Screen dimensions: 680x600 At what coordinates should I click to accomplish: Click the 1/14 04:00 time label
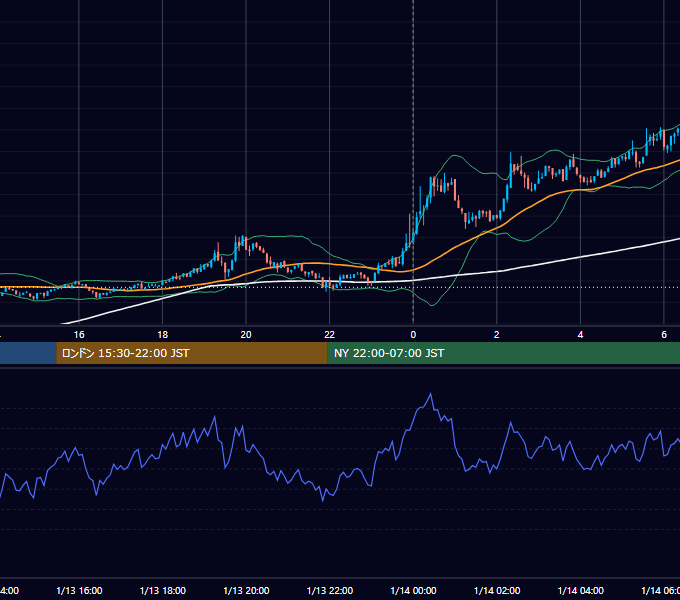click(581, 590)
